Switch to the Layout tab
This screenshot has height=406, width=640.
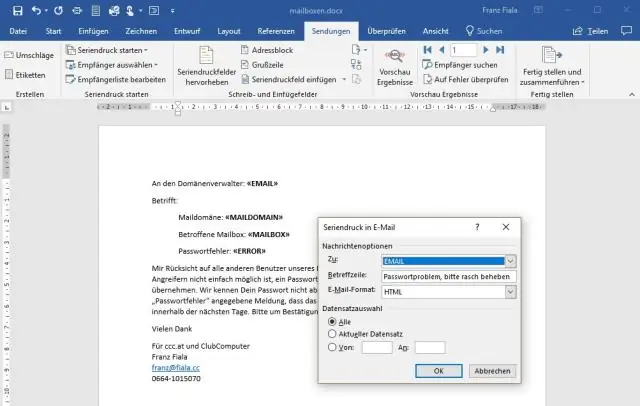229,31
